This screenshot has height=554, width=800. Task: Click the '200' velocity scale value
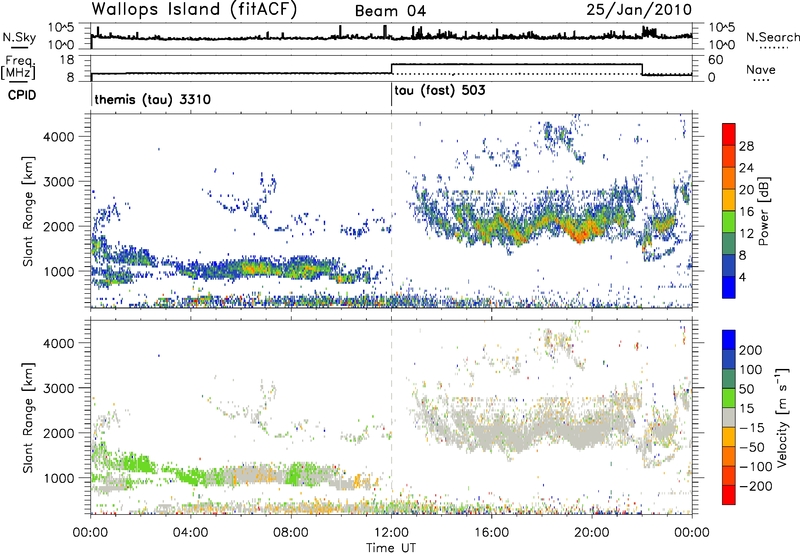[x=751, y=350]
